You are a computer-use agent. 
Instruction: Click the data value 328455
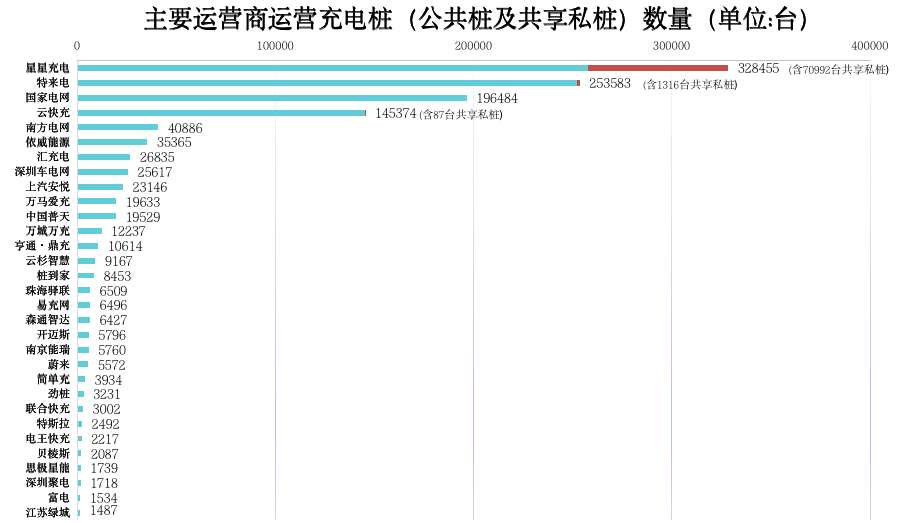[x=758, y=68]
